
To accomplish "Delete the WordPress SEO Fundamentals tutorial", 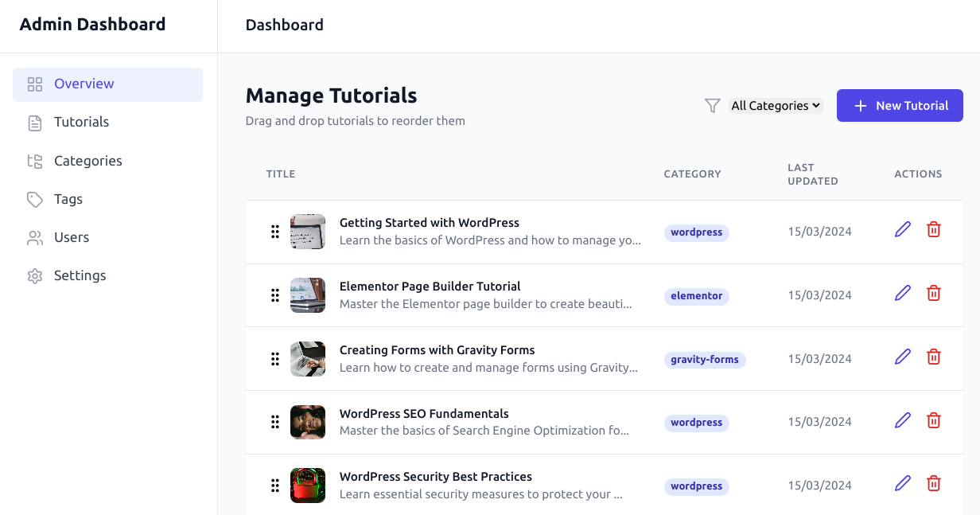I will [934, 420].
